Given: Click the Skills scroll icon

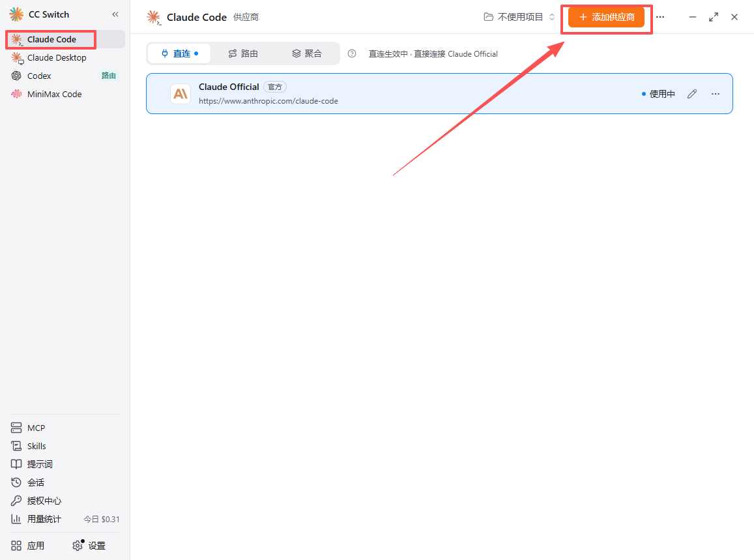Looking at the screenshot, I should pos(16,446).
